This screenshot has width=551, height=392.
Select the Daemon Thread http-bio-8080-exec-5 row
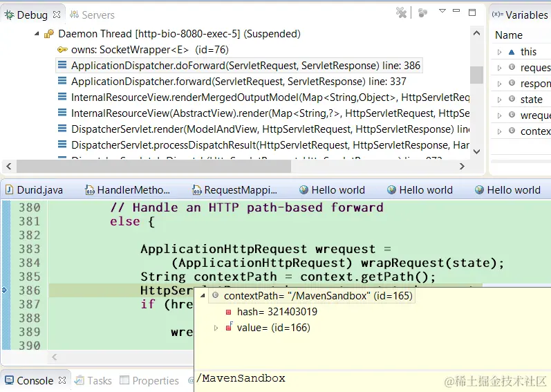179,34
